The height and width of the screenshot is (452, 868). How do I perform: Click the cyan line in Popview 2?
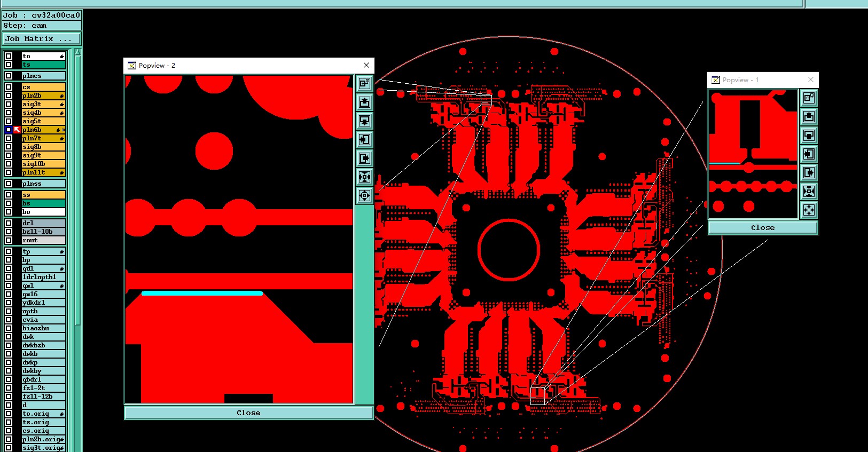coord(202,293)
